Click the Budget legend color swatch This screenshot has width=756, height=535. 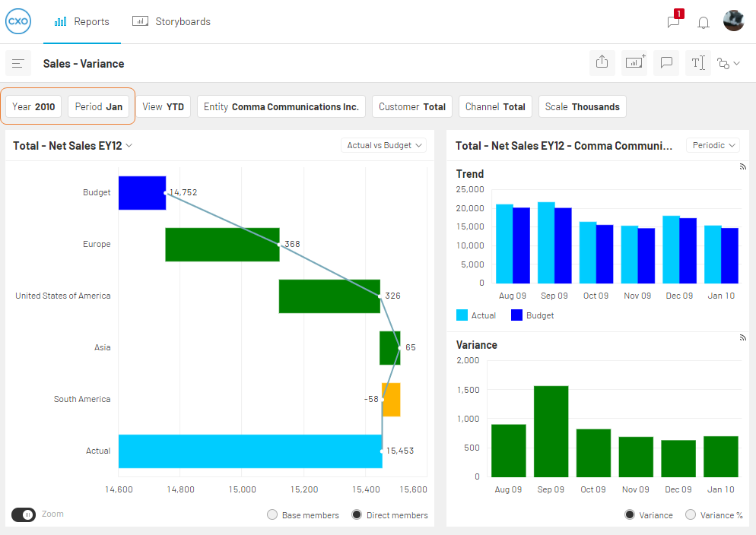pos(516,315)
